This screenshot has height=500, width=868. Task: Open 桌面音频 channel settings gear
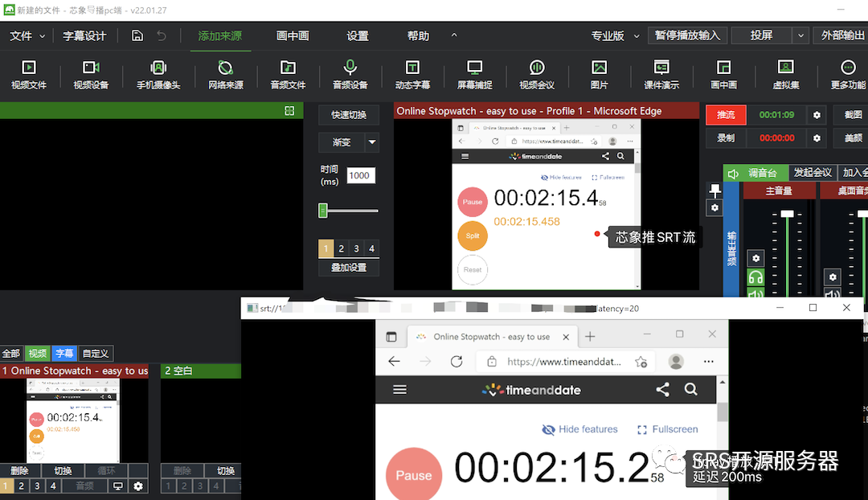(x=833, y=277)
